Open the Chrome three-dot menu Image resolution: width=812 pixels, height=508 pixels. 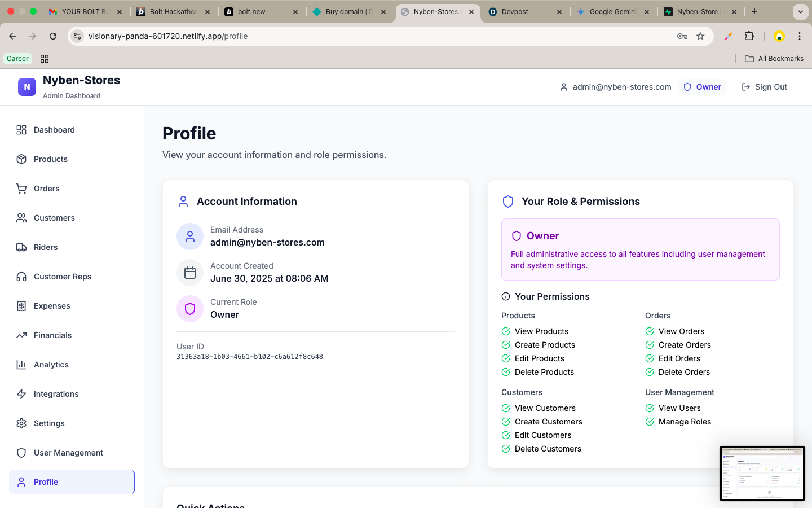coord(800,36)
